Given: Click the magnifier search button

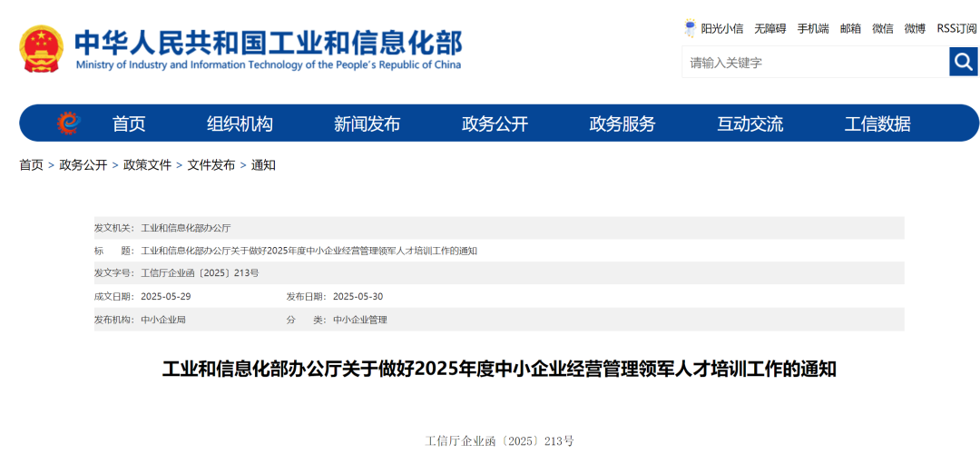Looking at the screenshot, I should pyautogui.click(x=963, y=62).
